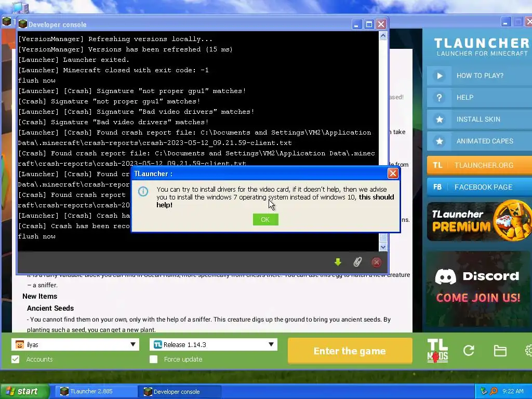Image resolution: width=532 pixels, height=399 pixels.
Task: Click the New Items heading
Action: pyautogui.click(x=39, y=296)
